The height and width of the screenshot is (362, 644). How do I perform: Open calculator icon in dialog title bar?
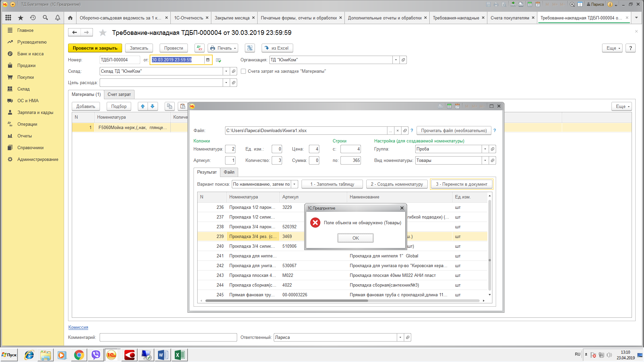(x=449, y=106)
